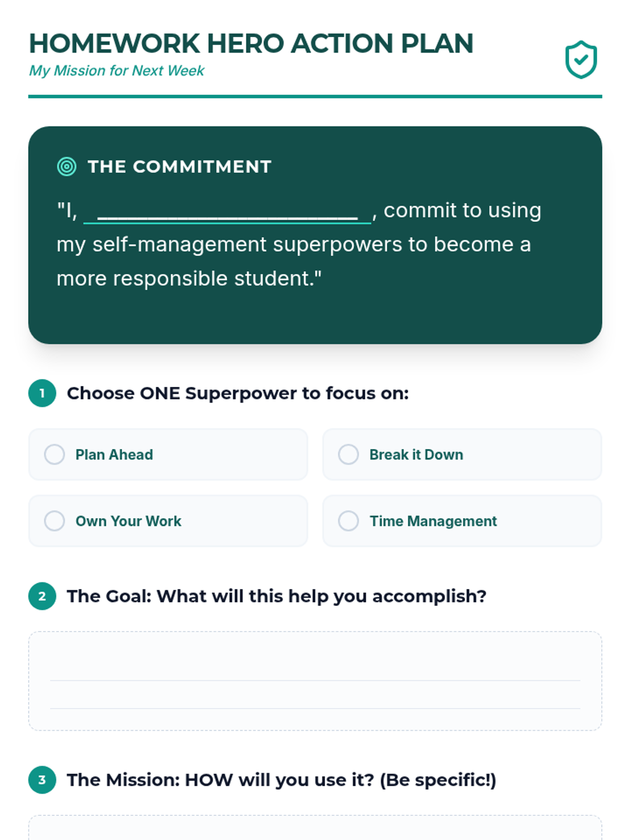Click the Commitment heading text
Screen dimensions: 630x840
[x=180, y=166]
